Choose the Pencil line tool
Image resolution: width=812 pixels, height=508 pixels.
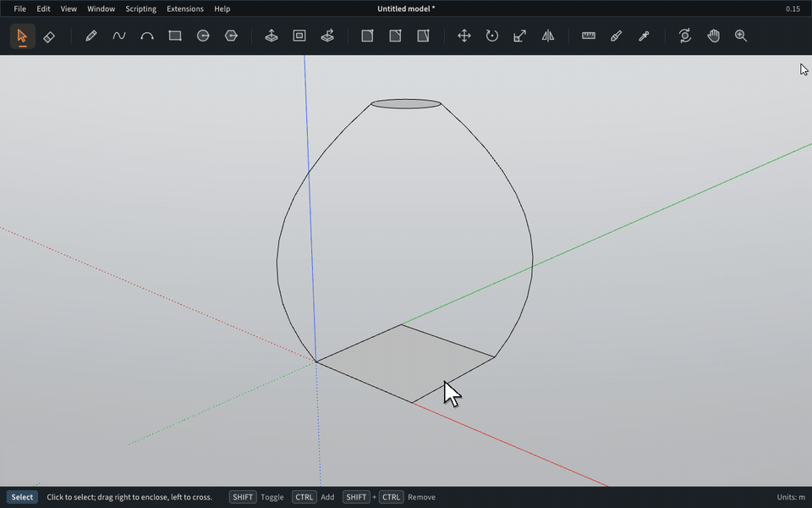91,36
